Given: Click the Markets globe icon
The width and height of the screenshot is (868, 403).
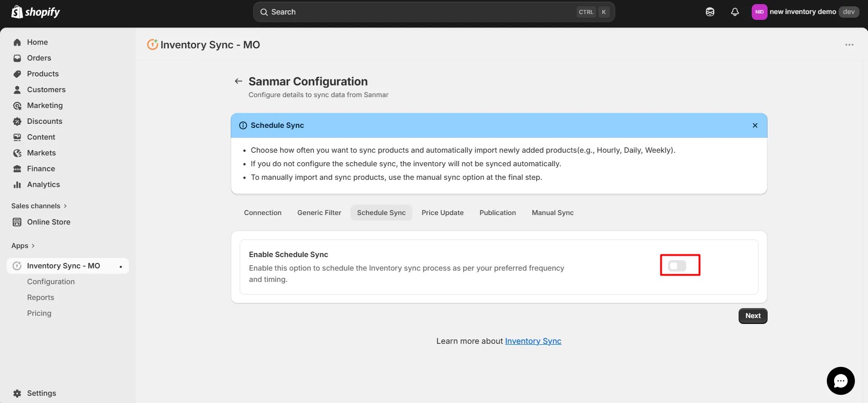Looking at the screenshot, I should [x=17, y=153].
